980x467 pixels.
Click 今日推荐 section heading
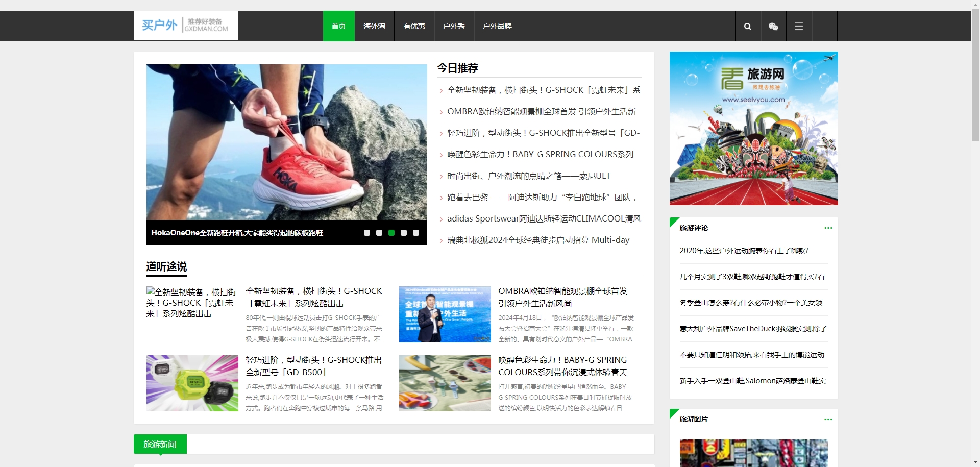click(x=458, y=68)
